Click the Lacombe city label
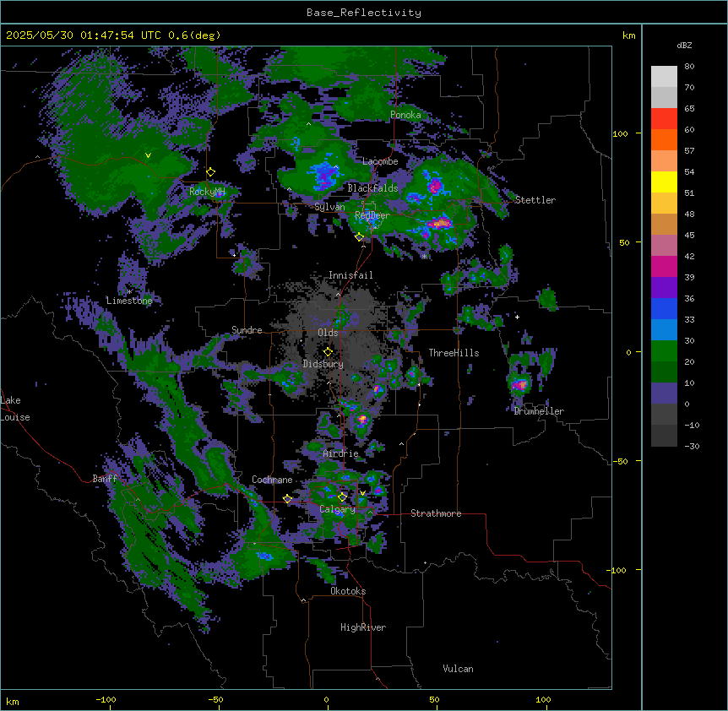The image size is (728, 711). point(380,161)
